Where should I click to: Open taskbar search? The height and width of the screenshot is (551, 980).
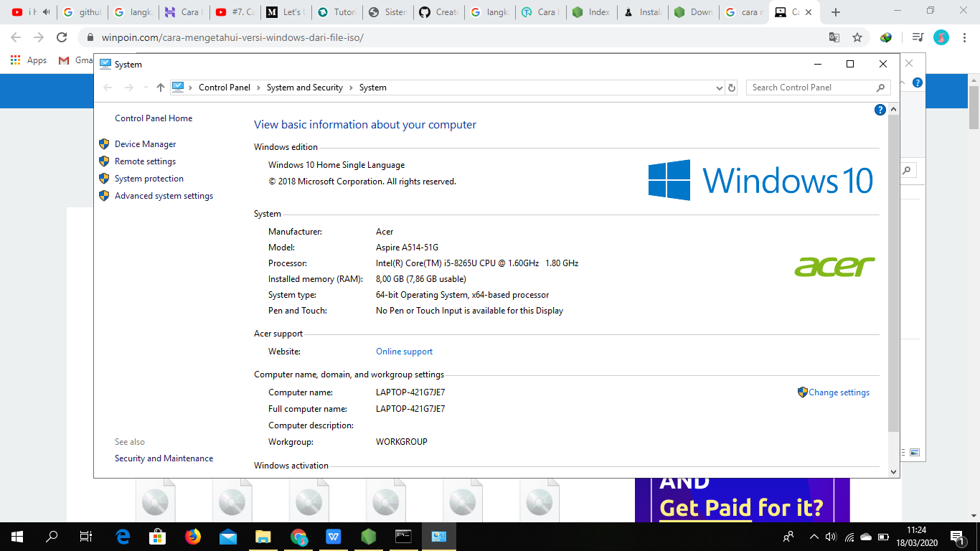tap(52, 536)
